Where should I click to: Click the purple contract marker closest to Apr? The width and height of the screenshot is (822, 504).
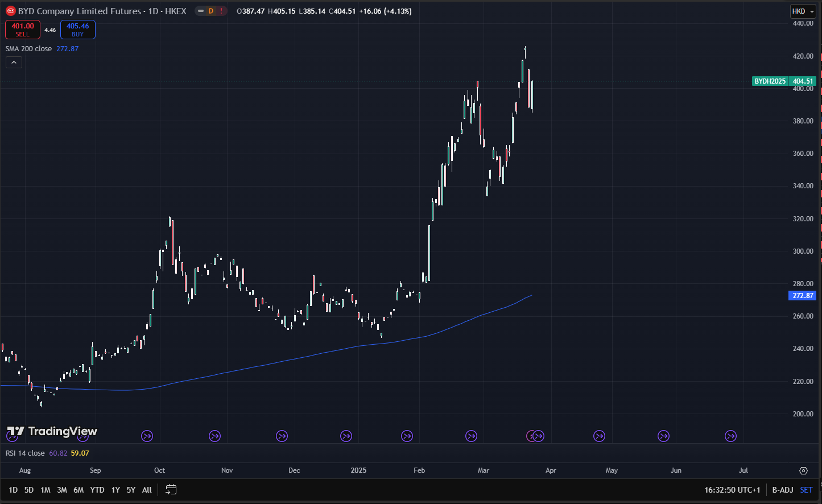(x=539, y=436)
